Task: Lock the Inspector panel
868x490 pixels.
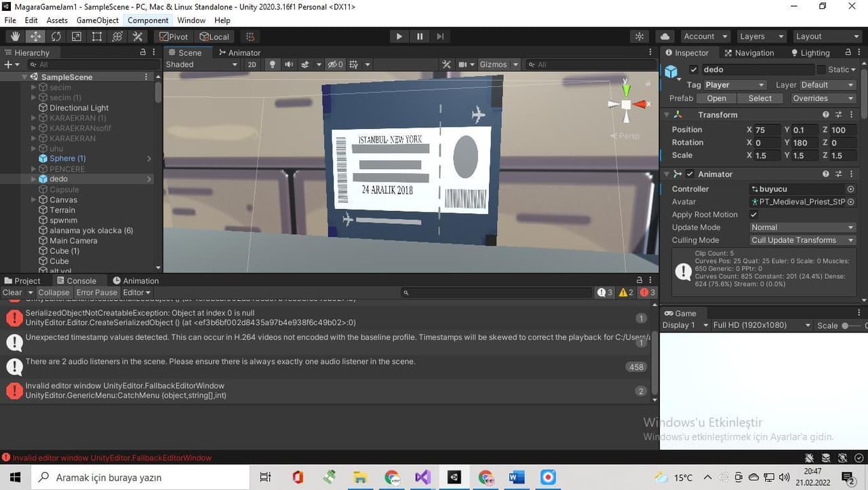Action: (848, 52)
